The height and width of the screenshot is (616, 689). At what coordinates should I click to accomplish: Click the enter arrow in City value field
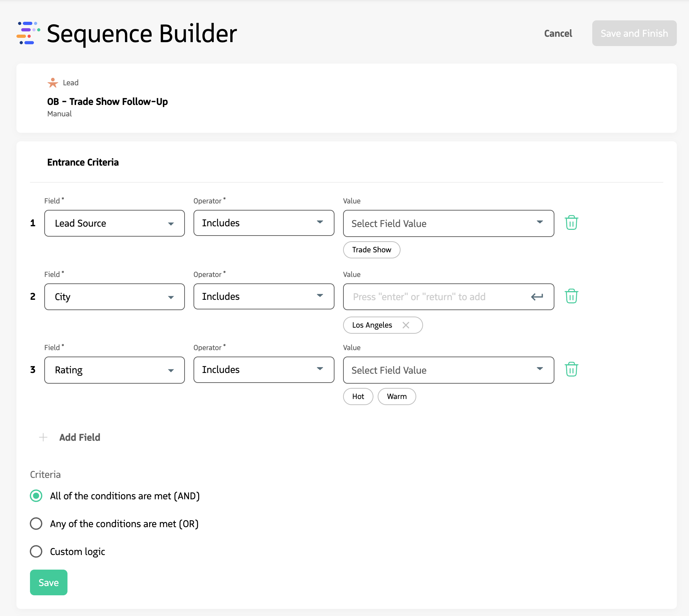point(537,297)
